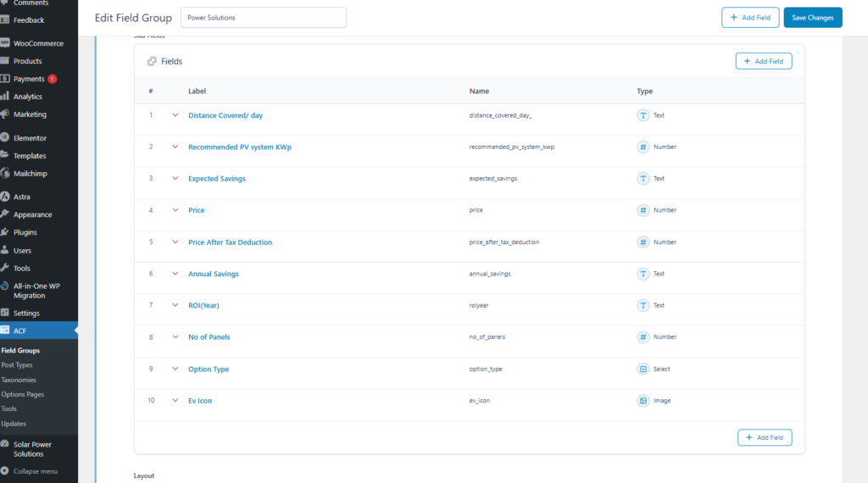Expand the Expected Savings field chevron
868x483 pixels.
175,178
